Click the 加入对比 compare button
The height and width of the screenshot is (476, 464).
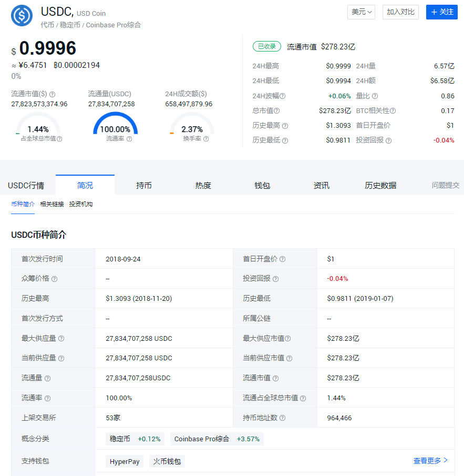[x=400, y=12]
